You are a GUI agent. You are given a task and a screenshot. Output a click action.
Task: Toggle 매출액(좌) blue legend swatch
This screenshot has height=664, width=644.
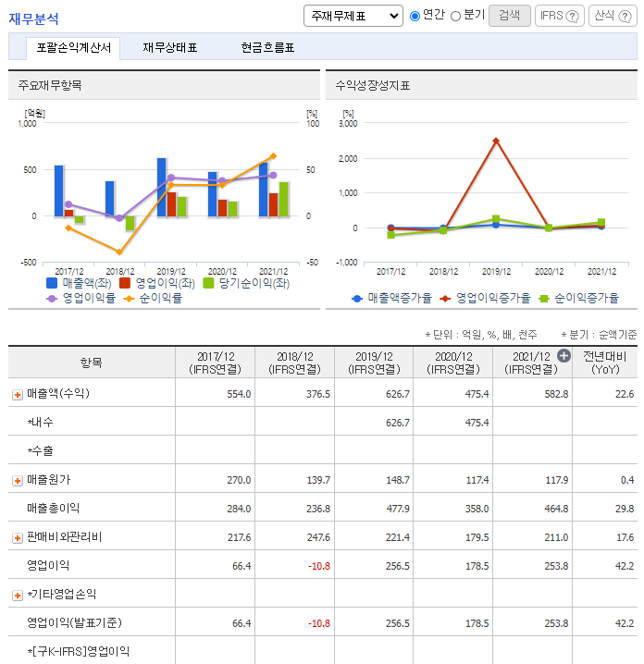pyautogui.click(x=53, y=283)
